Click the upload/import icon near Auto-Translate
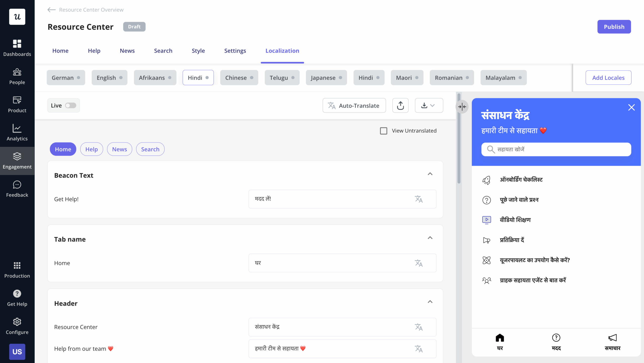This screenshot has width=644, height=363. [x=400, y=105]
